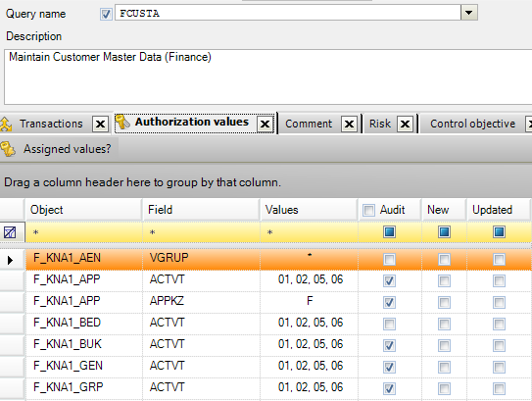Viewport: 532px width, 401px height.
Task: Sort by the Values column header
Action: click(309, 210)
